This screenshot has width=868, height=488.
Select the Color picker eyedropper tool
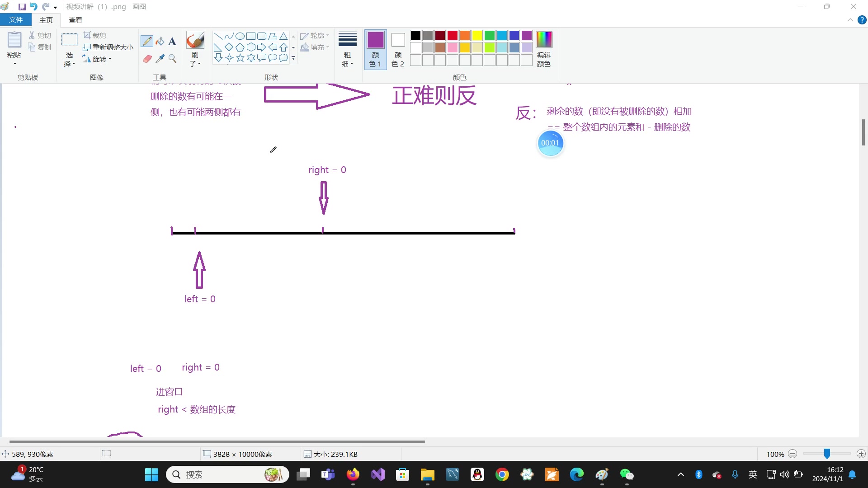[160, 59]
